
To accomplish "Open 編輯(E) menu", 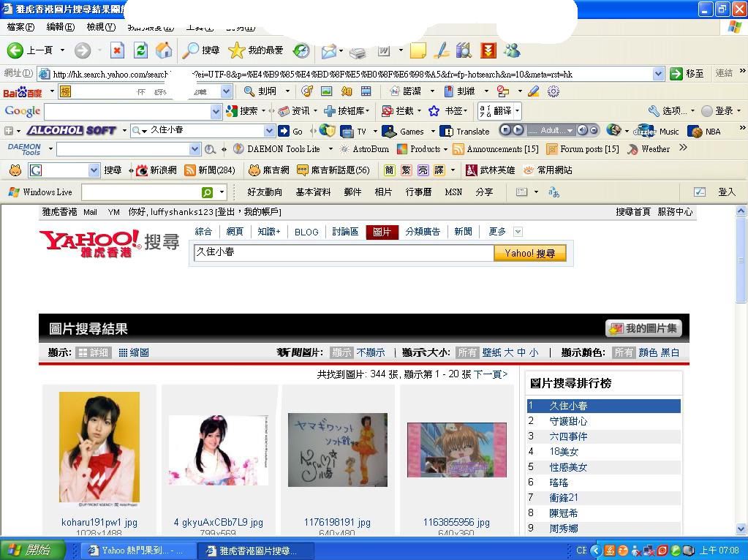I will [x=60, y=27].
